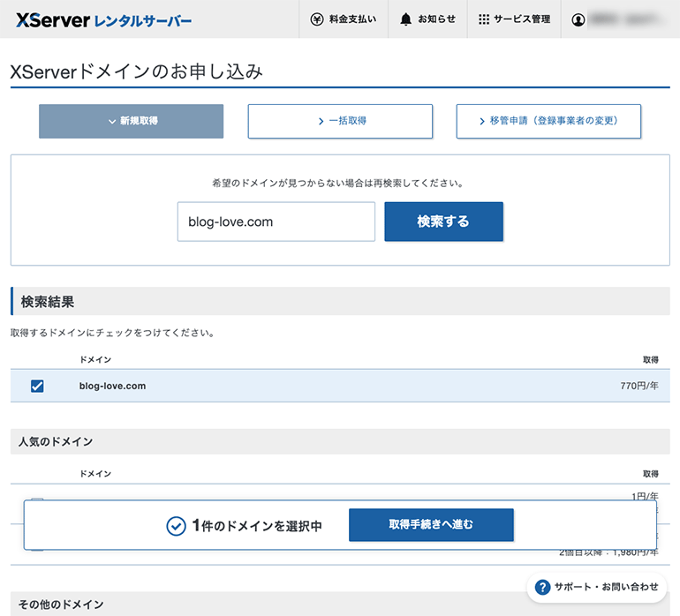Click the XServer レンタルサーバー logo
The height and width of the screenshot is (616, 680).
tap(103, 20)
